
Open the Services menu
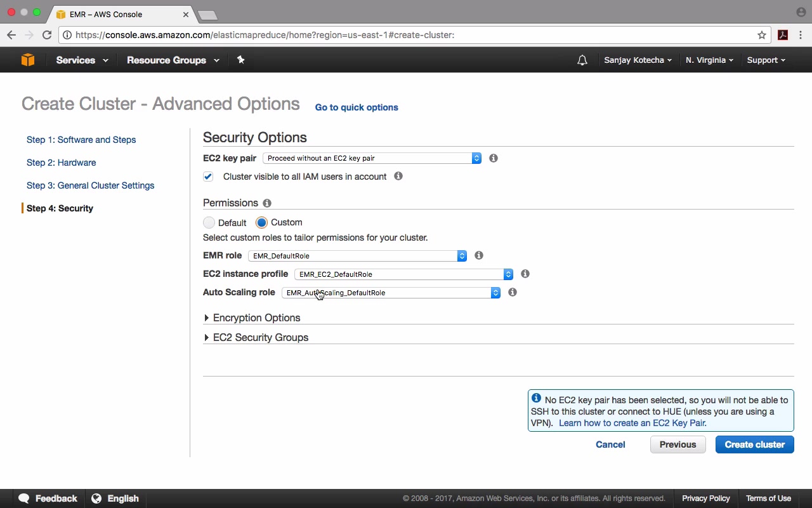click(82, 60)
